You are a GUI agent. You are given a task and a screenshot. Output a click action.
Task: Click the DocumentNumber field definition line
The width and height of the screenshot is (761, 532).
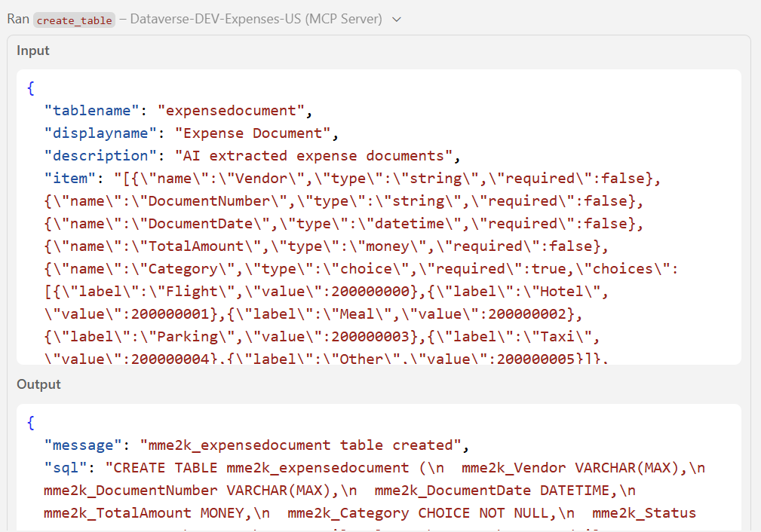click(344, 201)
